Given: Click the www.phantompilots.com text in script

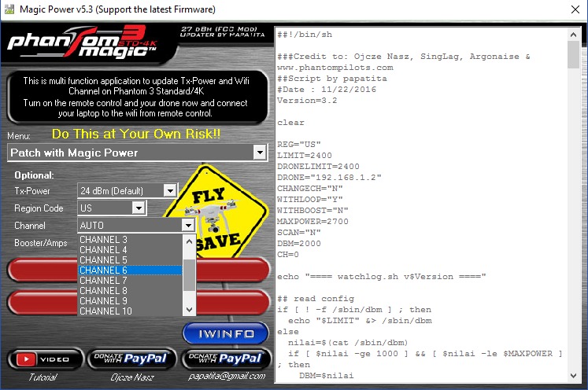Looking at the screenshot, I should click(335, 68).
